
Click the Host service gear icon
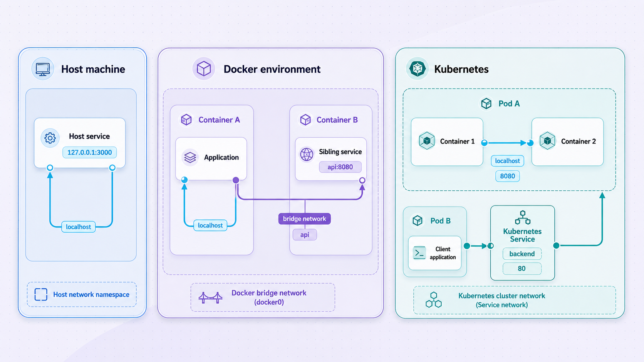(50, 138)
